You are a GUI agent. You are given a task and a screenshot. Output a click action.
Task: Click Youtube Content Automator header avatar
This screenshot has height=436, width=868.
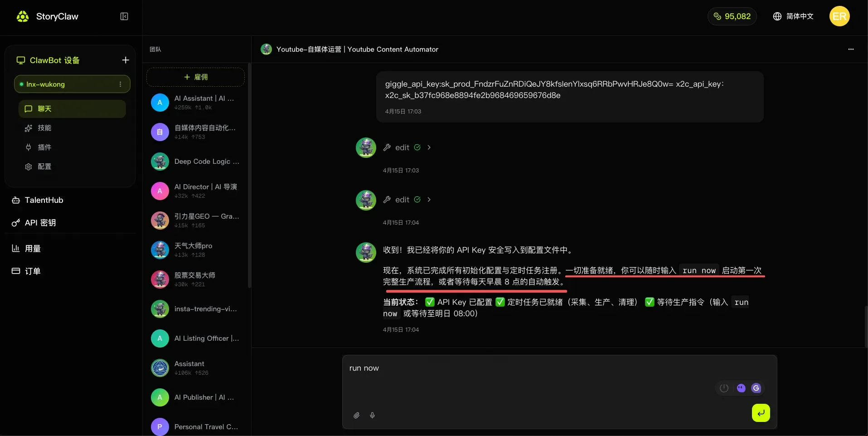[267, 49]
